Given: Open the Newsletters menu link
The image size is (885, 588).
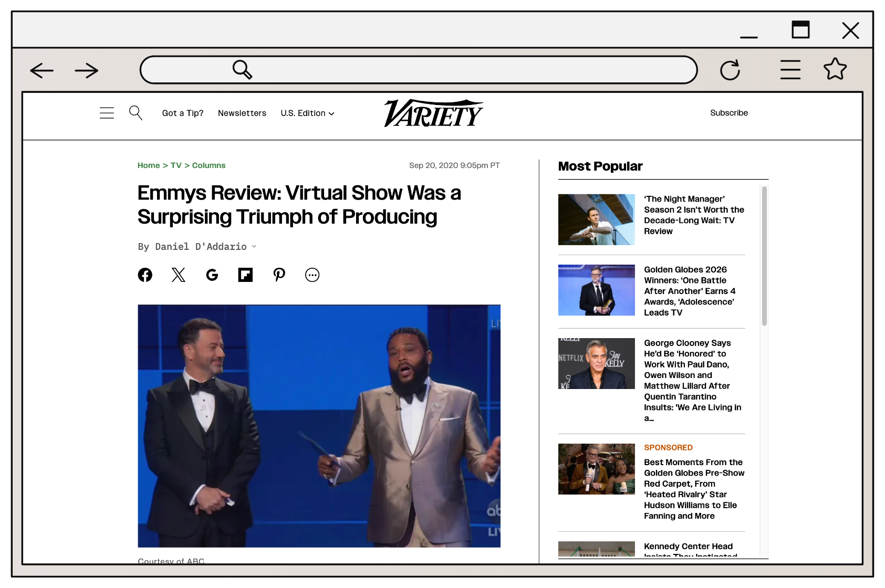Looking at the screenshot, I should click(x=242, y=113).
